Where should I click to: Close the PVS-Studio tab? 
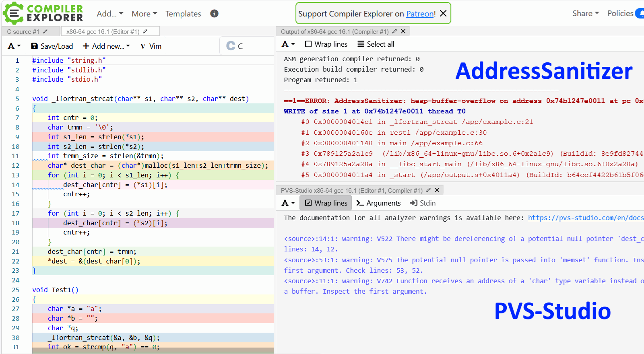437,190
